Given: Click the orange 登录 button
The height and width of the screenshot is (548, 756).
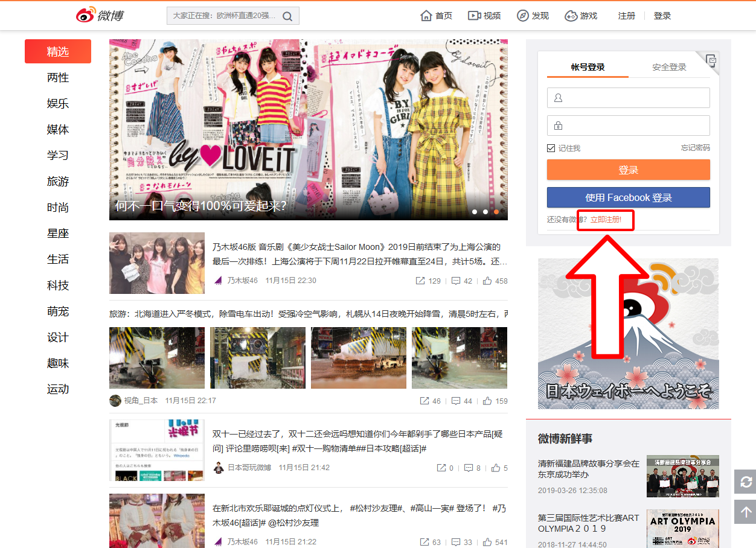Looking at the screenshot, I should pos(629,170).
